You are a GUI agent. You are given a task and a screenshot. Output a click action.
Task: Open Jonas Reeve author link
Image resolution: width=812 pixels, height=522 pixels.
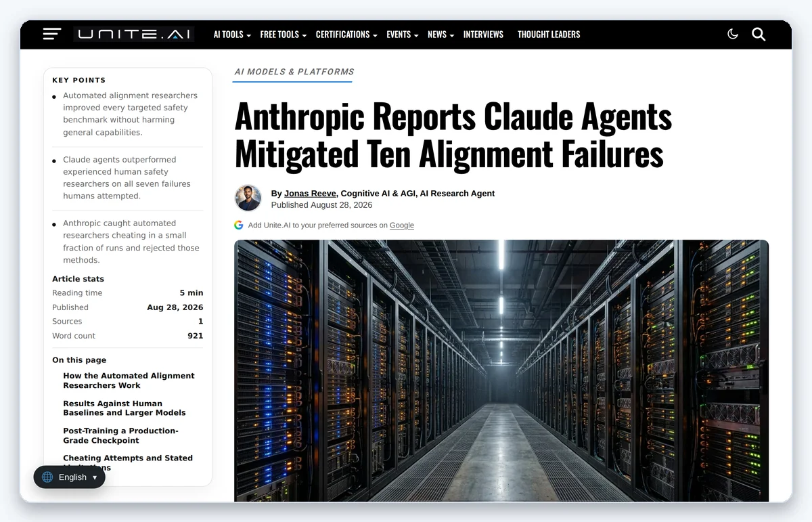click(310, 193)
